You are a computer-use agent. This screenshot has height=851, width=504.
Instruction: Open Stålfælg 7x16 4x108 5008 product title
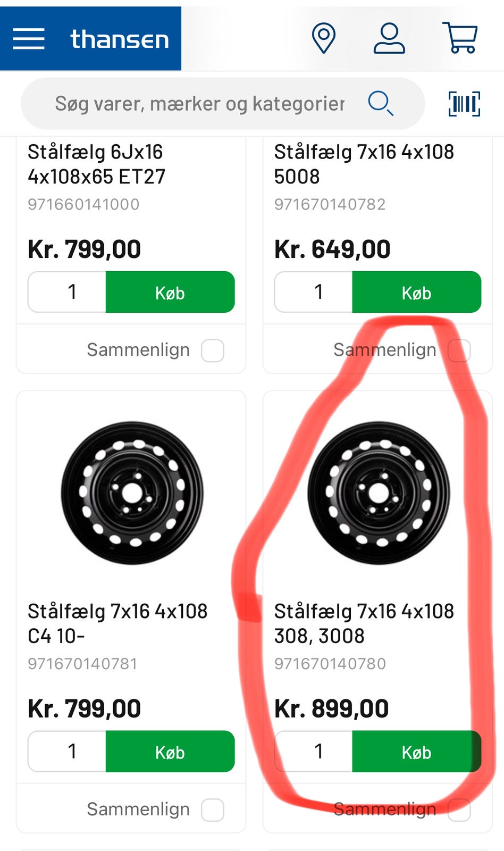[x=364, y=164]
